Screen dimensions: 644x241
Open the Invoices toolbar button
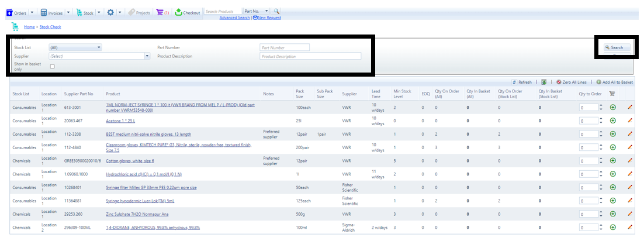coord(52,13)
